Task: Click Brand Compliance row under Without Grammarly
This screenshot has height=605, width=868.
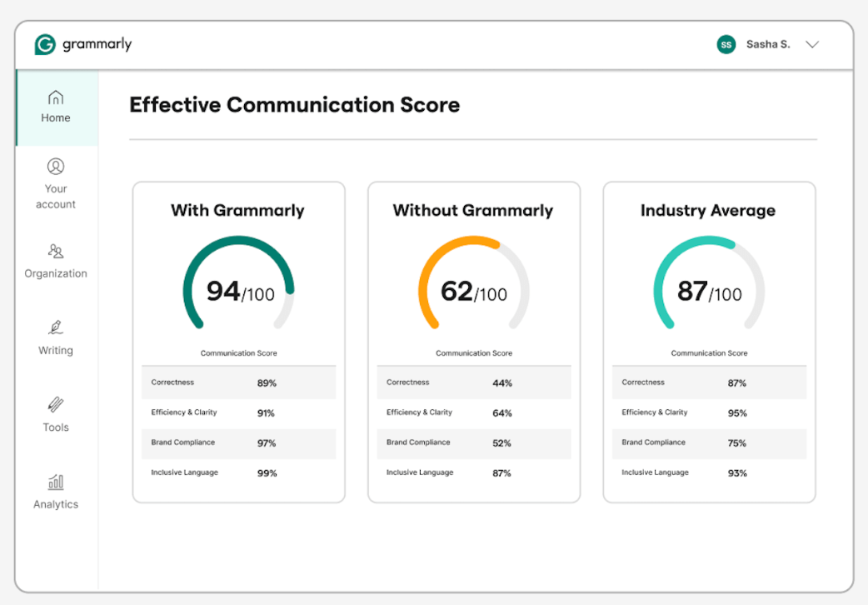Action: coord(473,442)
